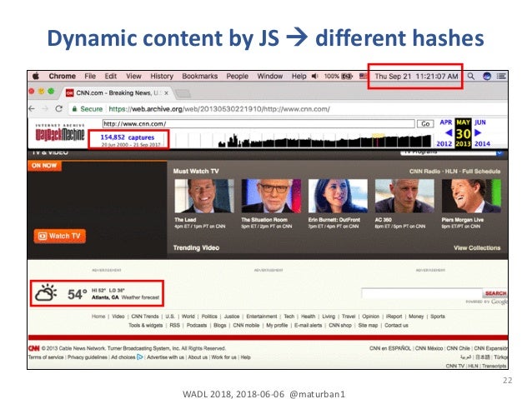Open the People menu

pyautogui.click(x=237, y=77)
